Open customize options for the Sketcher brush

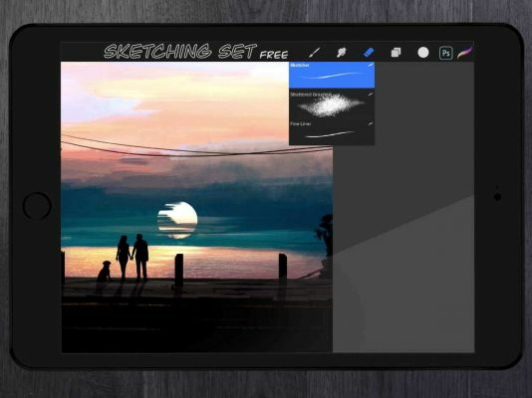371,66
